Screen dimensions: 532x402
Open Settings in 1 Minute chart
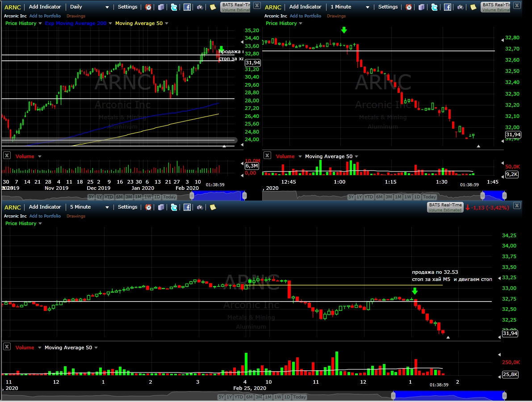388,7
